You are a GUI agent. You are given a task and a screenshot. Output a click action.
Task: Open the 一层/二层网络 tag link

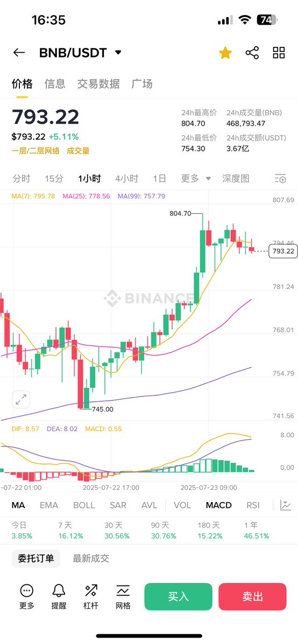tap(36, 151)
